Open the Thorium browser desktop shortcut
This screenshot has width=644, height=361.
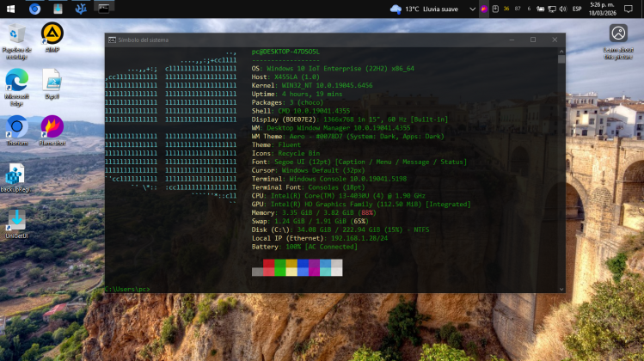(16, 127)
